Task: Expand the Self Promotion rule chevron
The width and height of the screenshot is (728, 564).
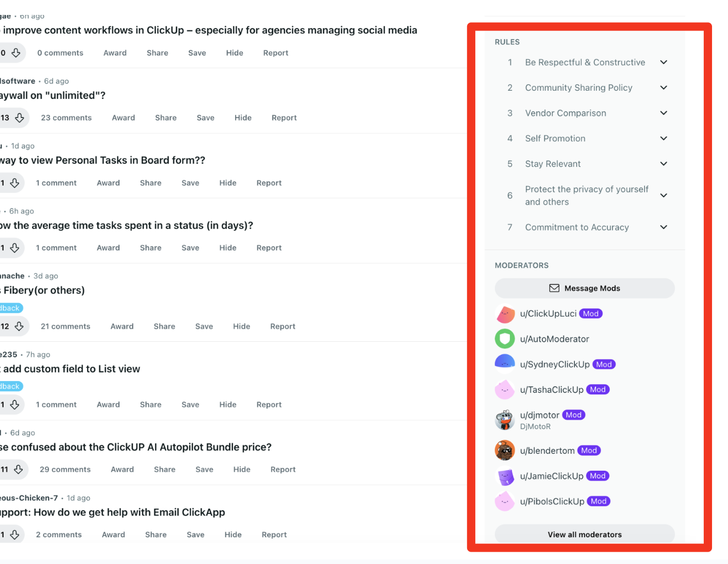Action: [x=664, y=138]
